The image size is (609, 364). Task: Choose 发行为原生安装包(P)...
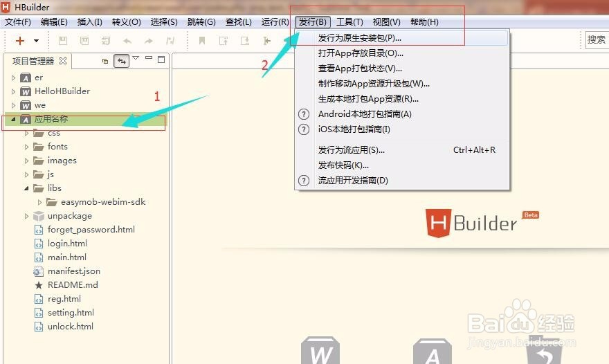(x=402, y=38)
